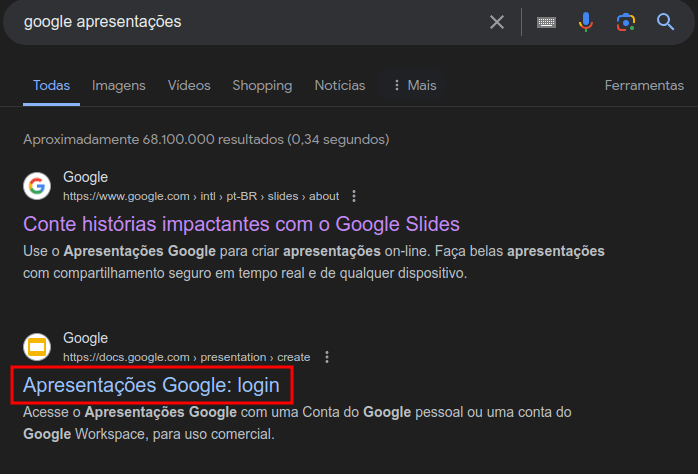Open Ferramentas search tools
Screen dimensions: 698x474
644,85
